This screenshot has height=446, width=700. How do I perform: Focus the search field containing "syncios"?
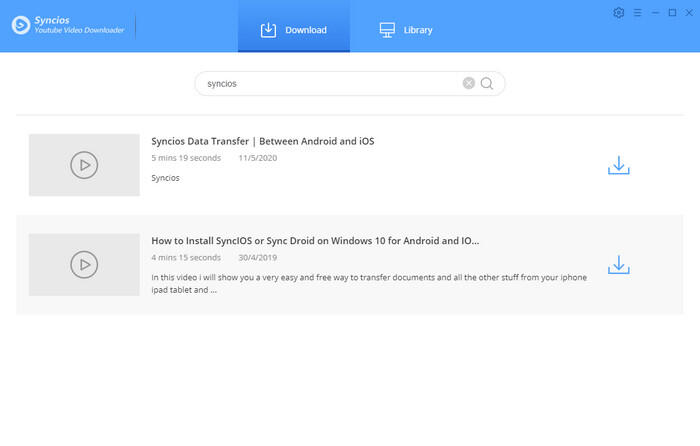point(330,84)
